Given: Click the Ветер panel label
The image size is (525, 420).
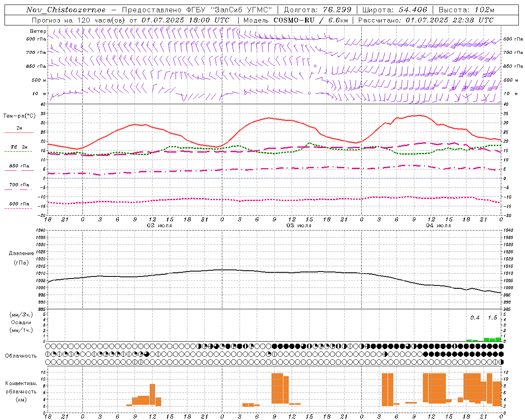Looking at the screenshot, I should tap(38, 31).
